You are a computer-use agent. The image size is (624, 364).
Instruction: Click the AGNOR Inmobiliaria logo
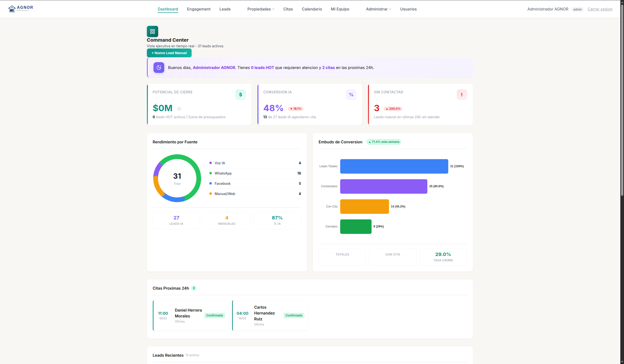[20, 9]
